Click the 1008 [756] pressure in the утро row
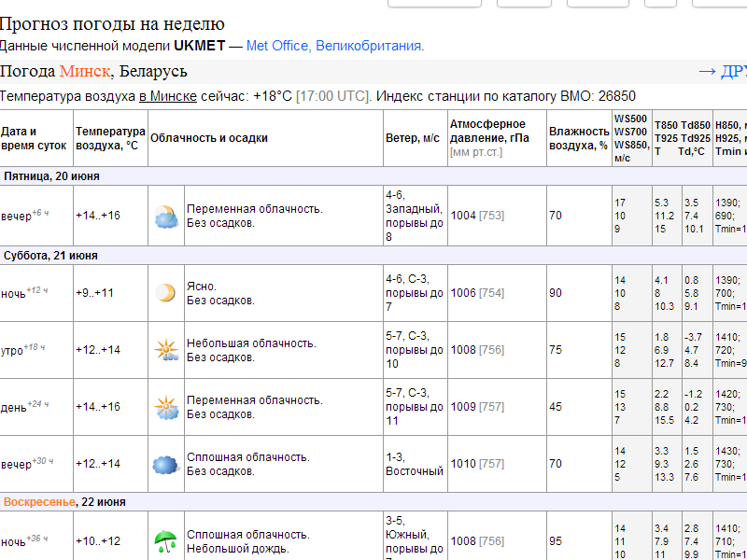 pyautogui.click(x=477, y=350)
